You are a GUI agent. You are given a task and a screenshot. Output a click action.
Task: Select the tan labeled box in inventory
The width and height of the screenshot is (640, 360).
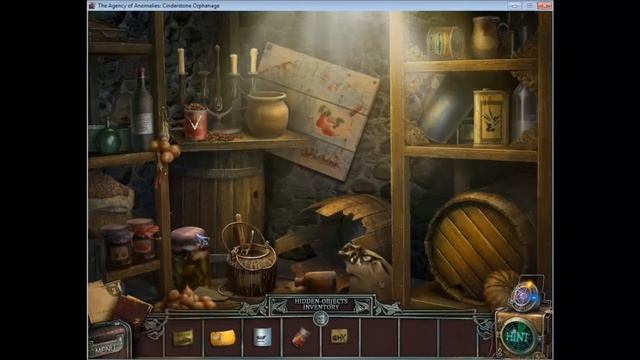pyautogui.click(x=339, y=337)
